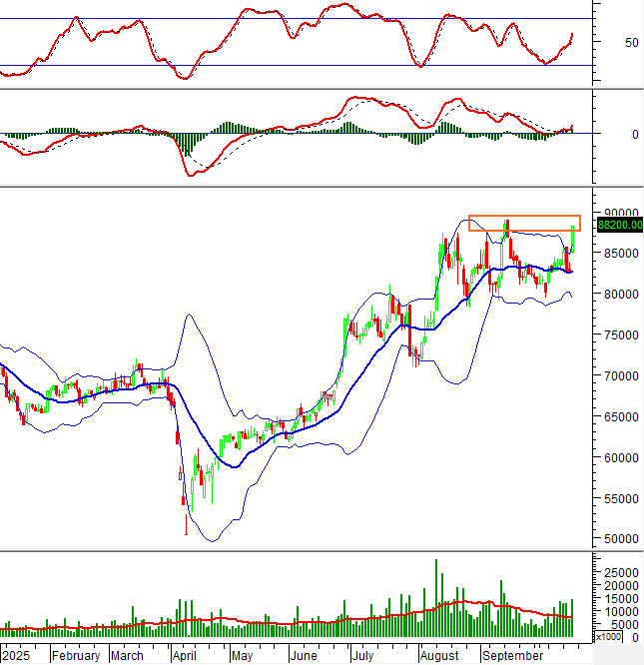This screenshot has width=644, height=665.
Task: Click the upper blue overbought line
Action: [x=300, y=19]
